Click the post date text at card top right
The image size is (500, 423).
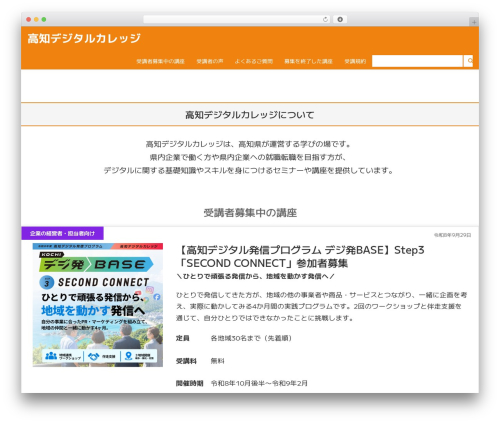click(x=452, y=235)
